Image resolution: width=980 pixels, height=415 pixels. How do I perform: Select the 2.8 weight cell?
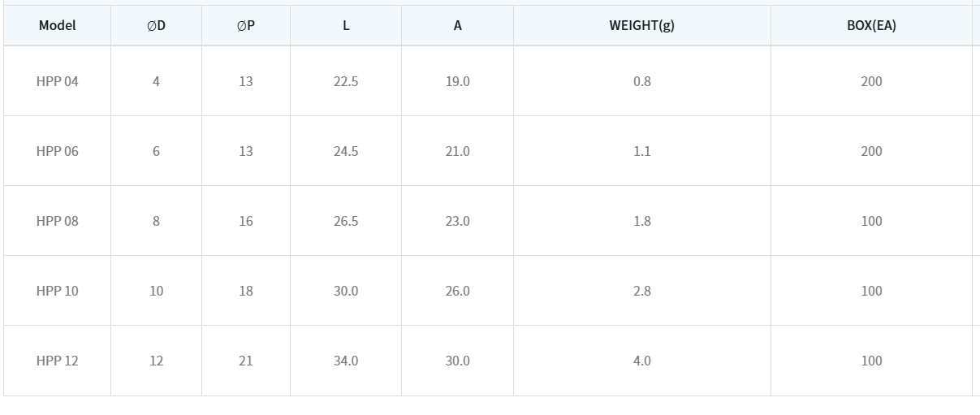[x=641, y=291]
